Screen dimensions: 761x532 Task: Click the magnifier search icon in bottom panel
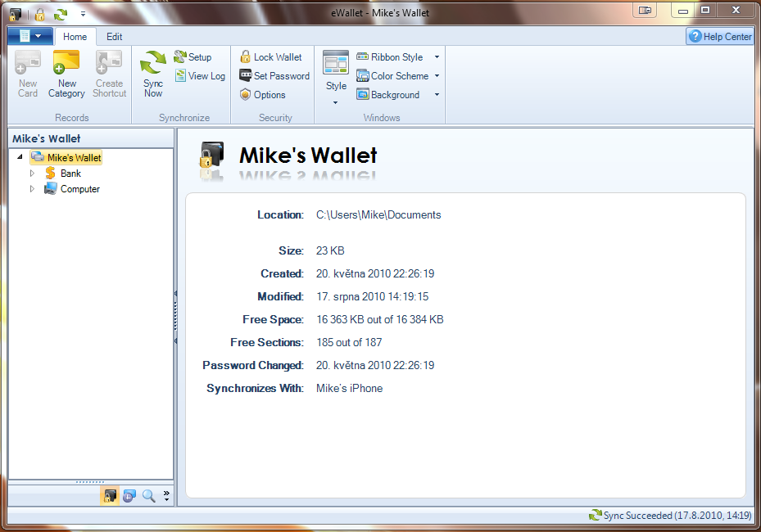[x=148, y=495]
